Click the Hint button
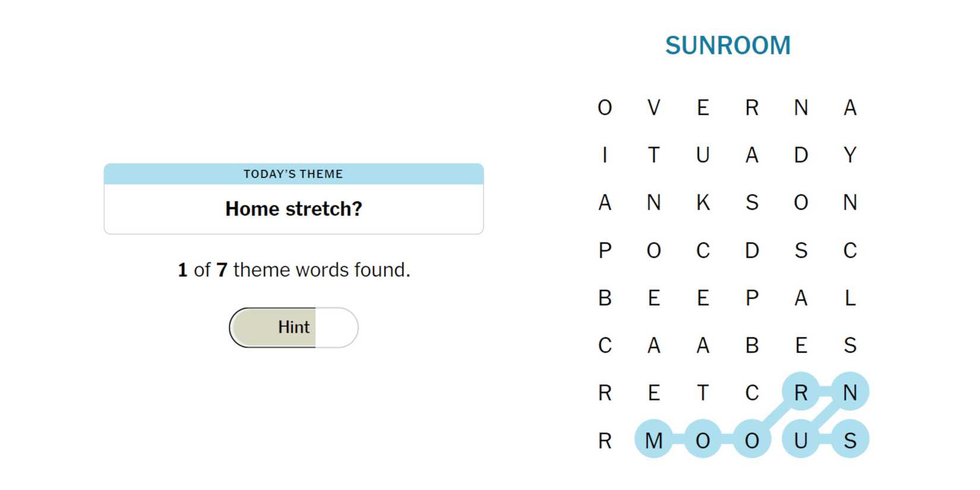The width and height of the screenshot is (980, 490). click(x=293, y=327)
